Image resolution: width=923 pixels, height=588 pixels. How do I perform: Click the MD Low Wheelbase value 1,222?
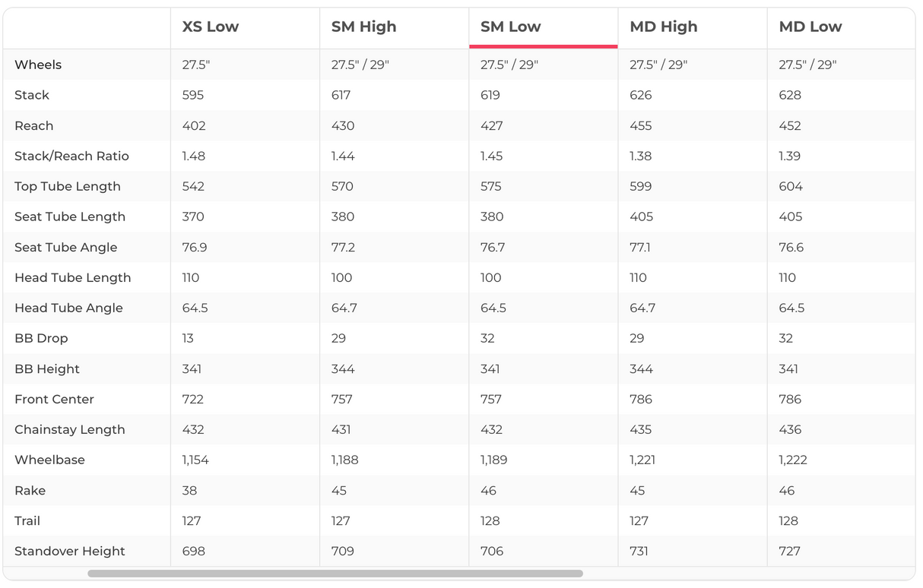tap(793, 460)
